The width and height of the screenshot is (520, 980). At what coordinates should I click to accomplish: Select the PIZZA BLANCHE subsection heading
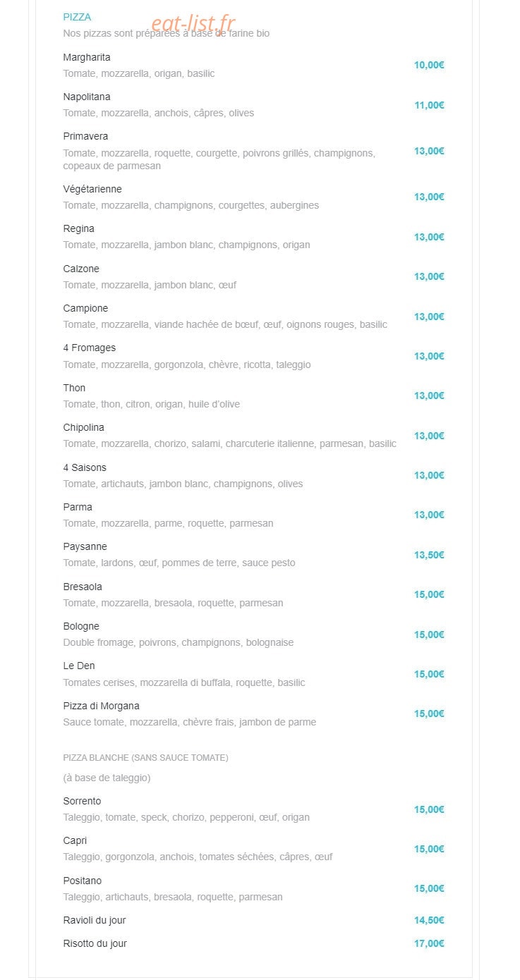coord(145,758)
